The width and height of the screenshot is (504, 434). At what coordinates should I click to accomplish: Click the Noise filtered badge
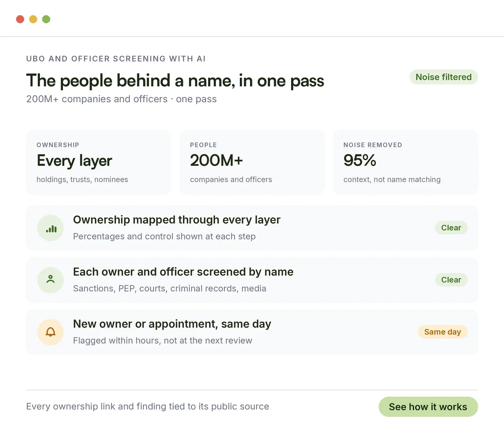coord(444,77)
